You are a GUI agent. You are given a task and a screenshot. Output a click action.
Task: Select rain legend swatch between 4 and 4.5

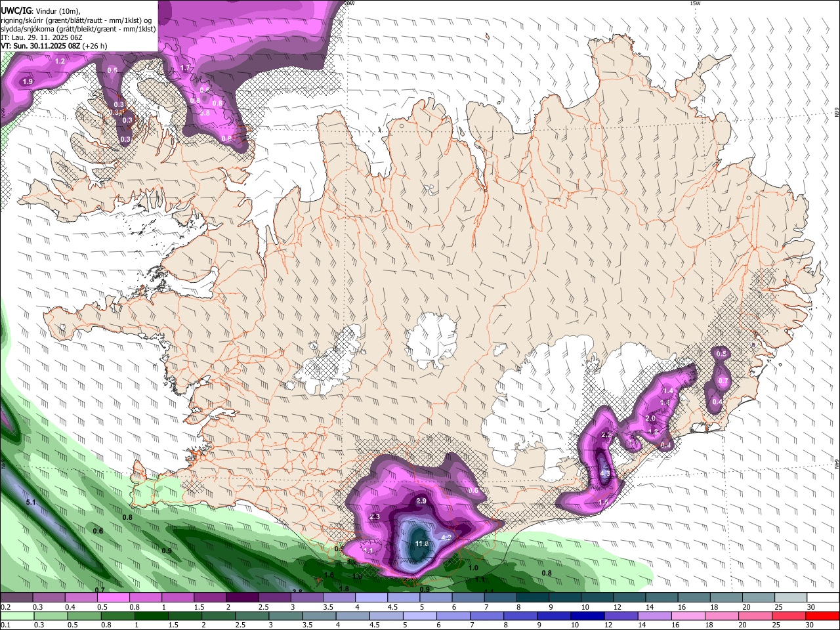353,616
